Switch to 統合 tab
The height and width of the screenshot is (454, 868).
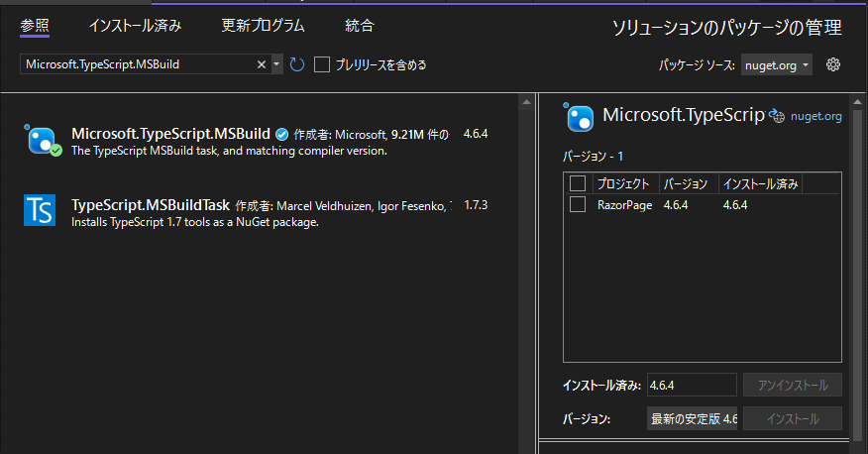[x=360, y=26]
